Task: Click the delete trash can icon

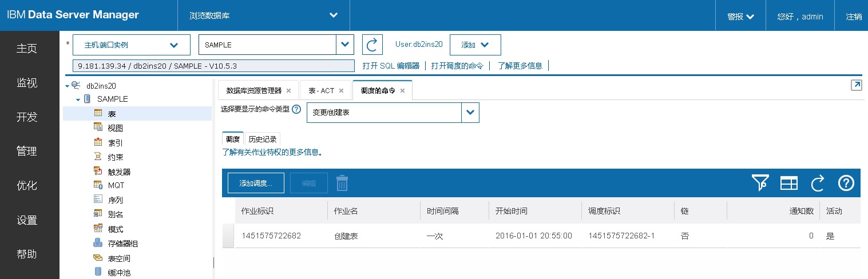Action: pyautogui.click(x=342, y=183)
